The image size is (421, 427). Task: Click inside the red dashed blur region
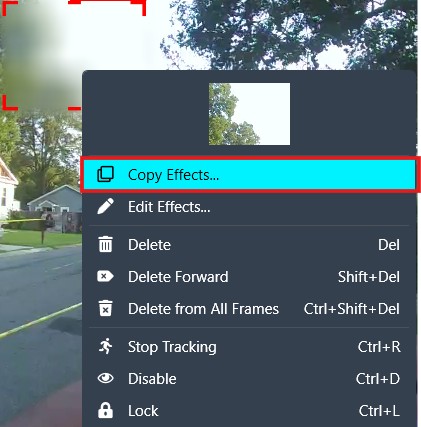(42, 55)
